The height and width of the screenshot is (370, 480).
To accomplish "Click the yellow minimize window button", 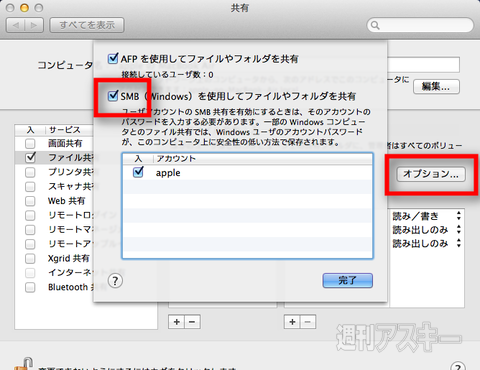I will pyautogui.click(x=24, y=8).
